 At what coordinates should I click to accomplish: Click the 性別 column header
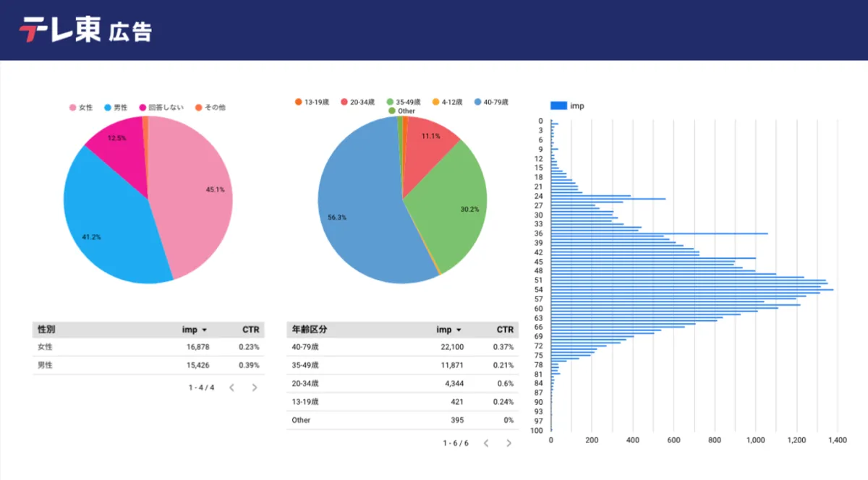46,330
